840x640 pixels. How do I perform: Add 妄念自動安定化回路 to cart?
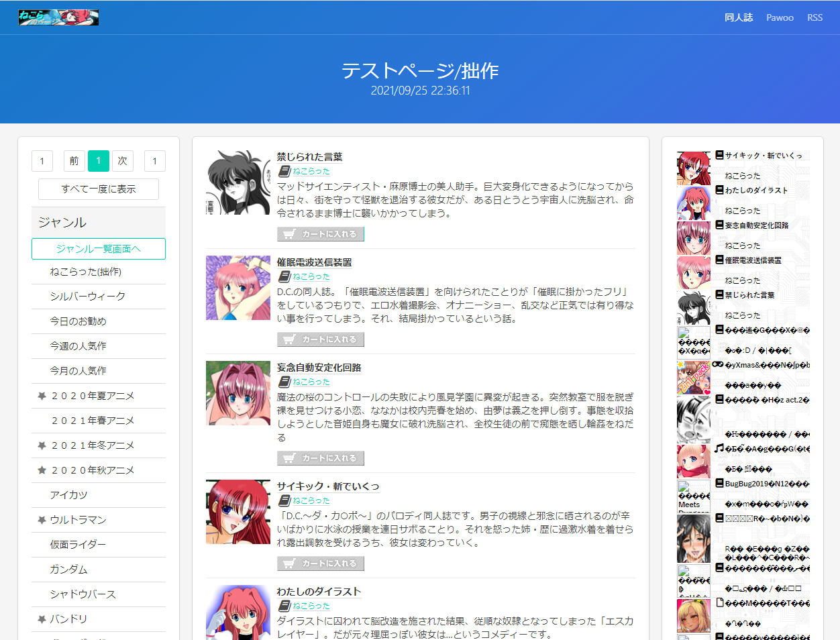click(321, 458)
